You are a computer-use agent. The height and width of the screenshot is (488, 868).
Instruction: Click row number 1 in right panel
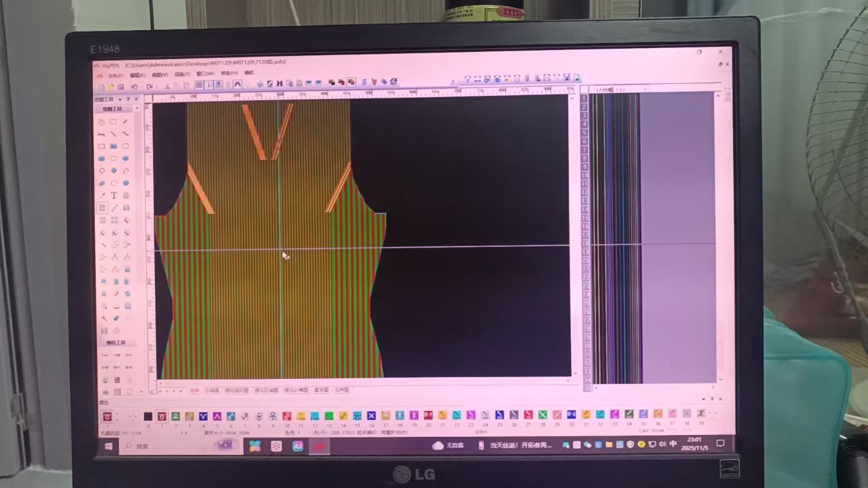[x=584, y=98]
